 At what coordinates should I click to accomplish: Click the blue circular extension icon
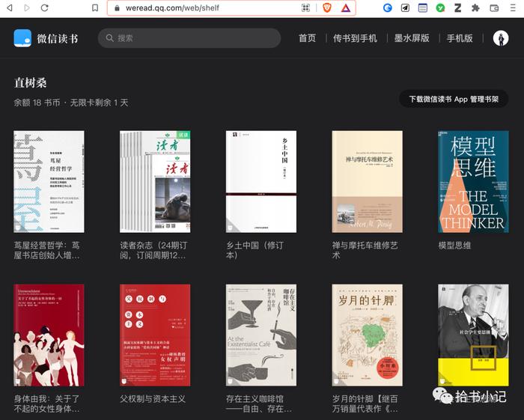(387, 7)
